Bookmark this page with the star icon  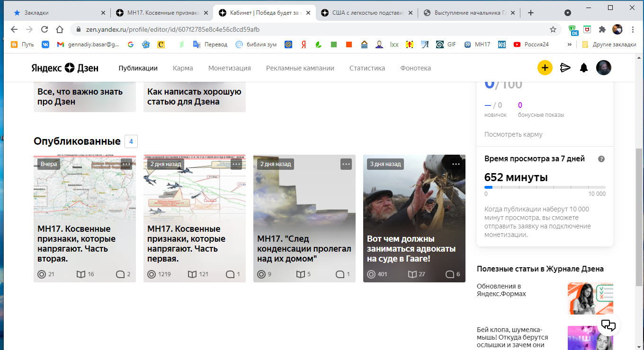tap(553, 29)
